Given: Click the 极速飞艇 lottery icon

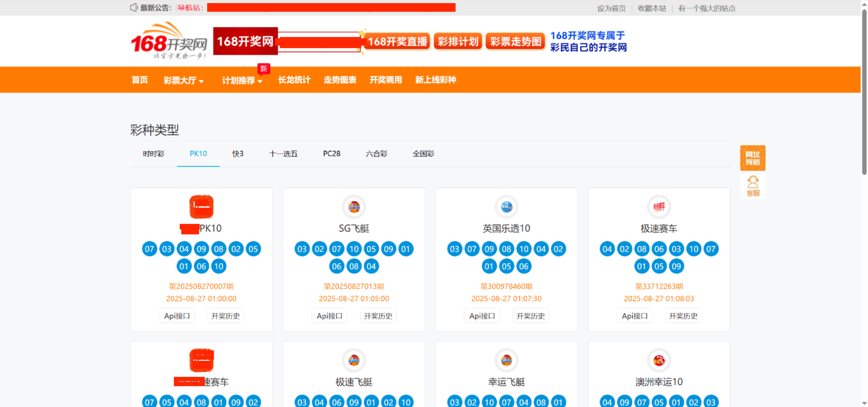Looking at the screenshot, I should pos(354,360).
